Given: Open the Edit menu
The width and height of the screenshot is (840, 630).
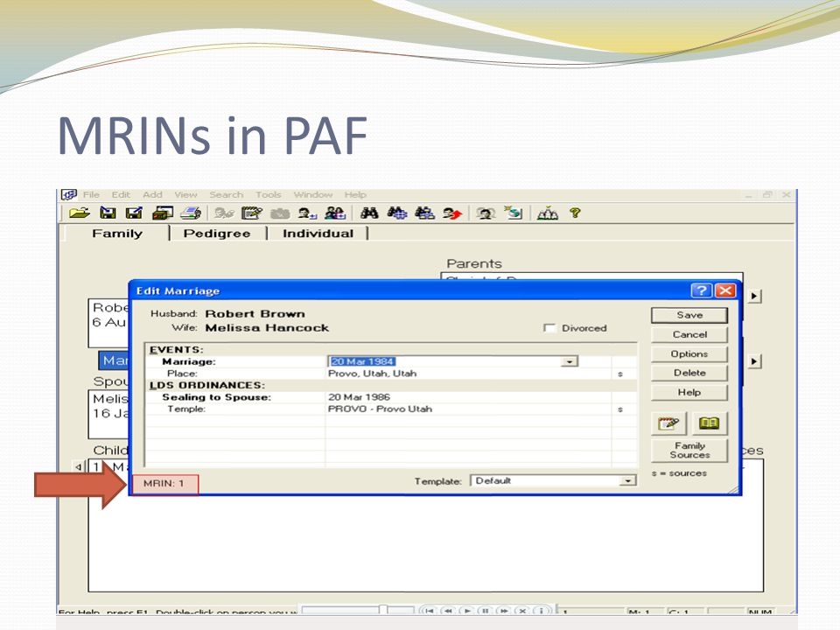Looking at the screenshot, I should coord(121,194).
